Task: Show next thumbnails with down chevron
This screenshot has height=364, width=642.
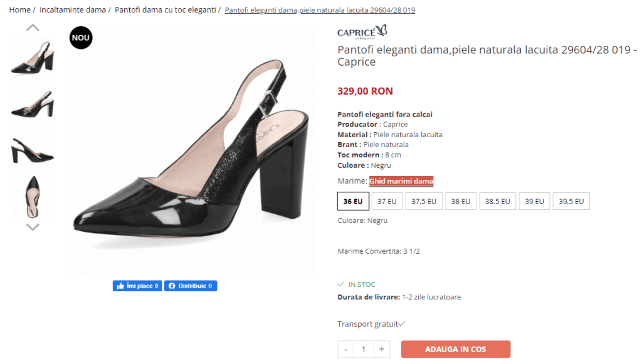Action: coord(33,227)
